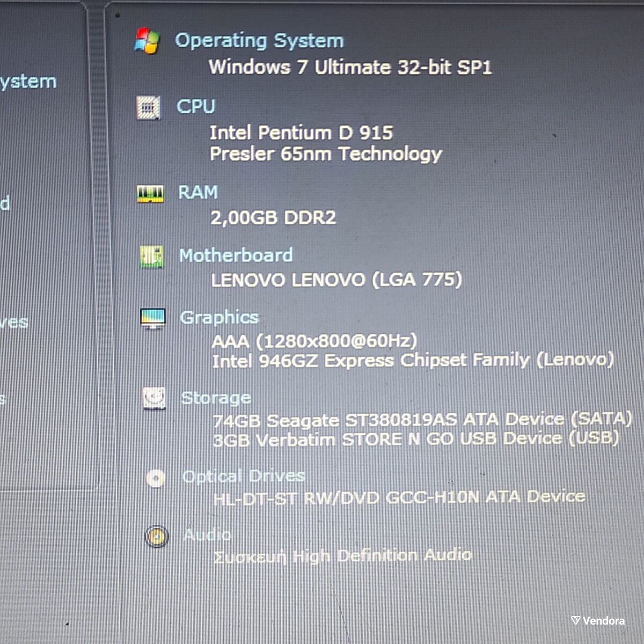
Task: Click the RAM memory stick icon
Action: pyautogui.click(x=150, y=194)
